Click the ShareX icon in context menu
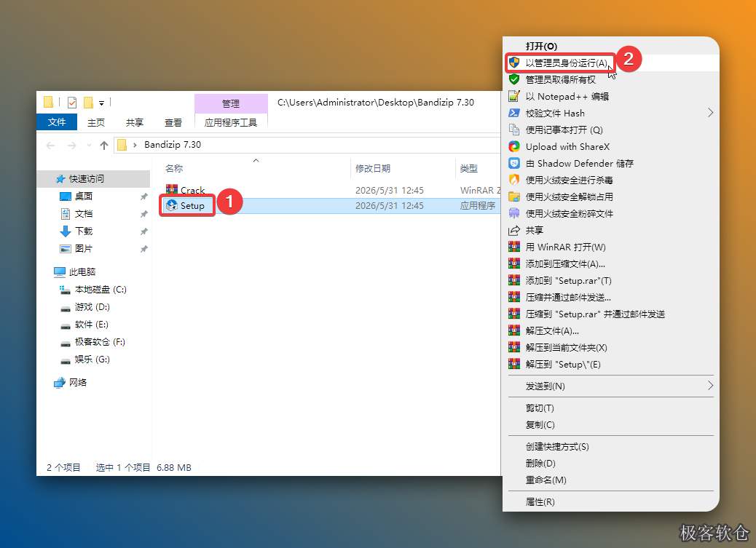 [514, 146]
